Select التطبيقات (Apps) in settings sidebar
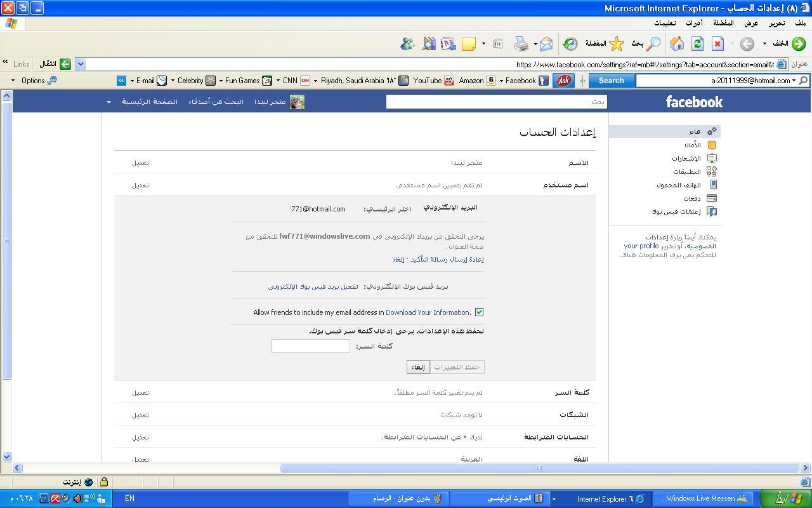812x508 pixels. coord(687,171)
